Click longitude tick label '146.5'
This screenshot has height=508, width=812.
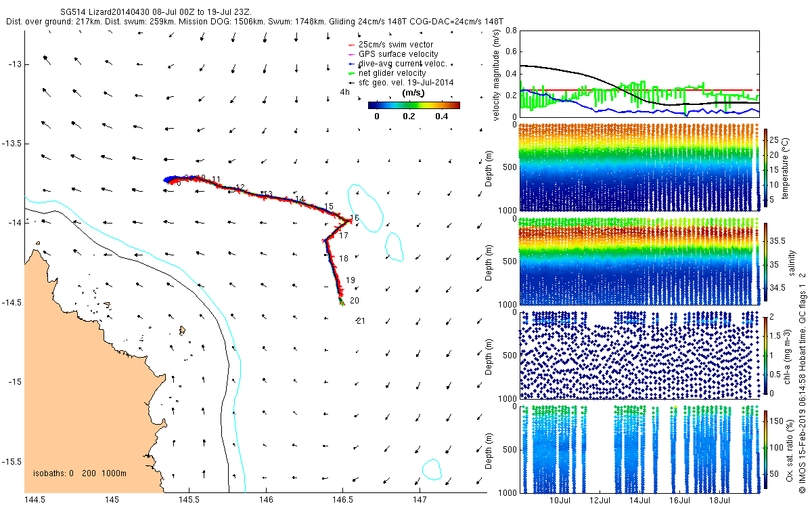click(342, 500)
